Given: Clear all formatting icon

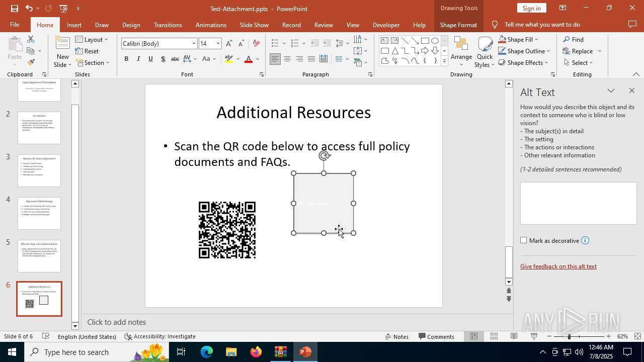Looking at the screenshot, I should pos(256,44).
